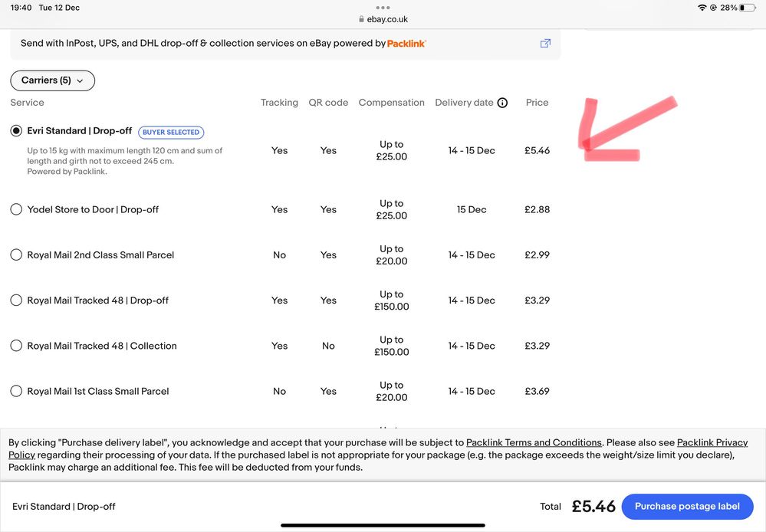Viewport: 766px width, 532px height.
Task: Open the Packlink external link icon
Action: (545, 44)
